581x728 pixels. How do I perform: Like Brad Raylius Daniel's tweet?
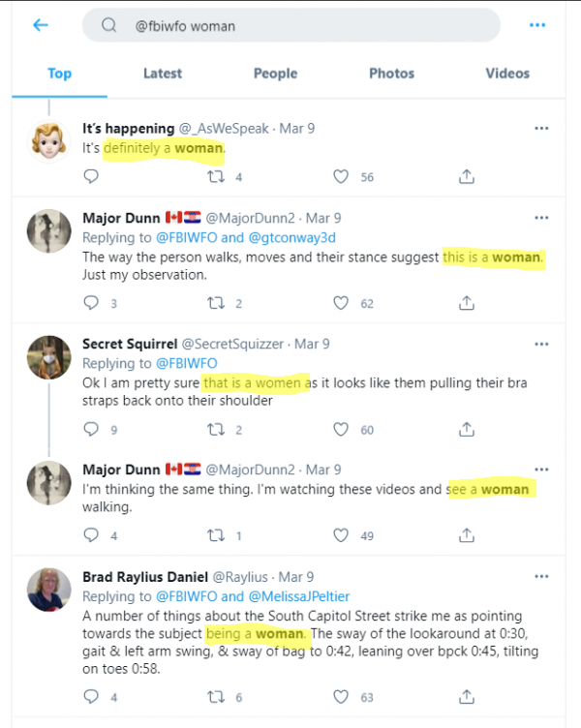coord(341,696)
